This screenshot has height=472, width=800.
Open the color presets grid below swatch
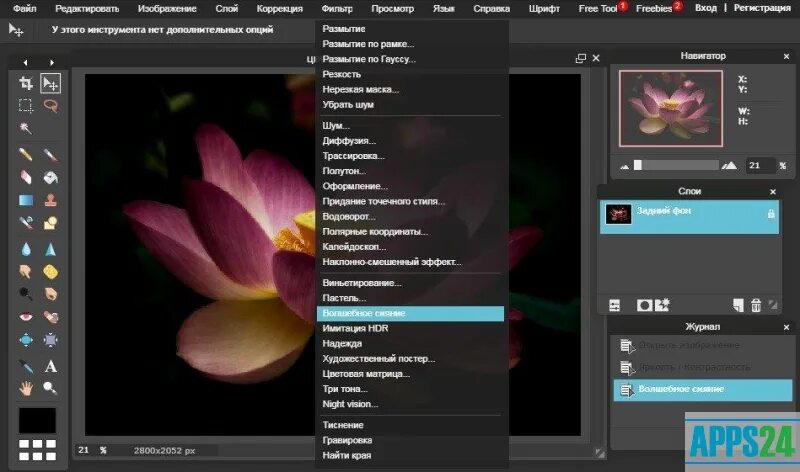click(x=37, y=450)
